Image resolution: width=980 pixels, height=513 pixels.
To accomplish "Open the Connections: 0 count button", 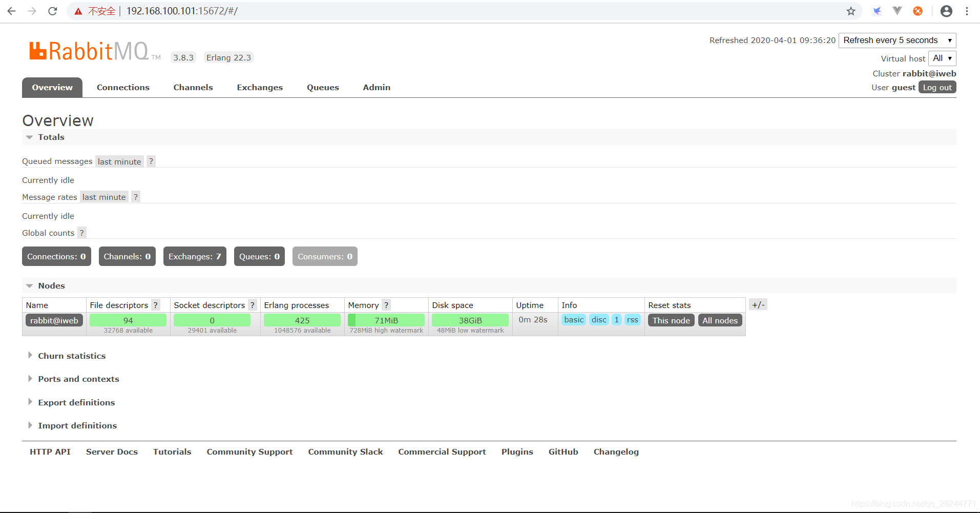I will coord(56,256).
